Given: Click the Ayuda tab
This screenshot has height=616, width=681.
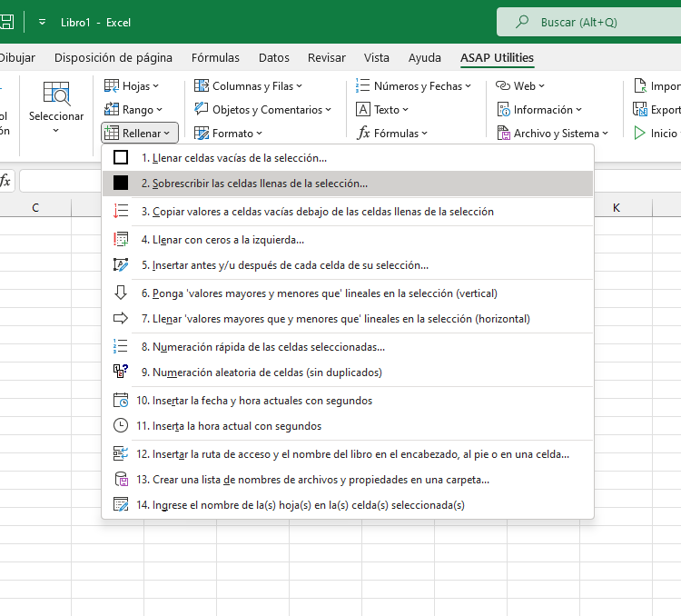Looking at the screenshot, I should pos(424,58).
